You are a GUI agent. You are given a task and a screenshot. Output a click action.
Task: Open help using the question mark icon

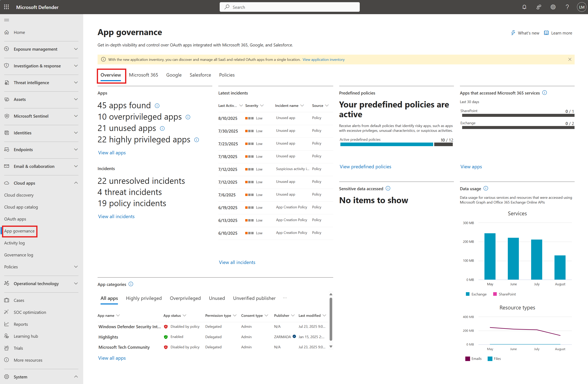(x=567, y=7)
